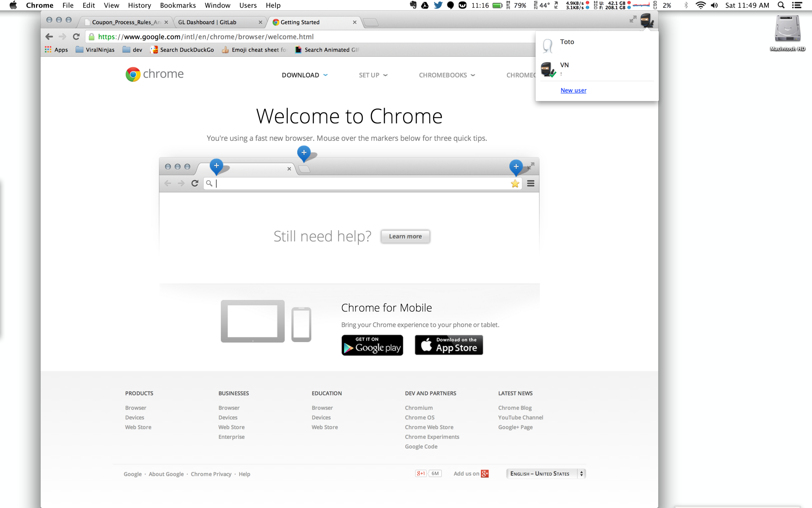Click the Chrome logo on the page
812x508 pixels.
pyautogui.click(x=154, y=74)
